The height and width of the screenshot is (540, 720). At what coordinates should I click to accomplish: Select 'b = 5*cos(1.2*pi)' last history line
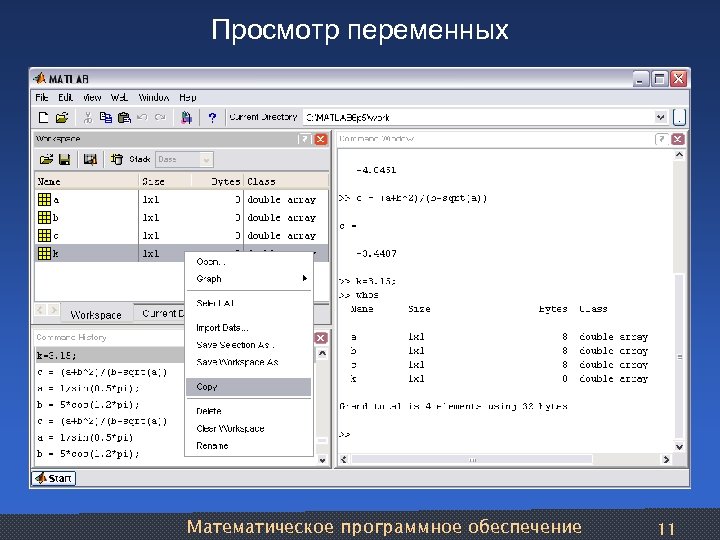[x=89, y=454]
